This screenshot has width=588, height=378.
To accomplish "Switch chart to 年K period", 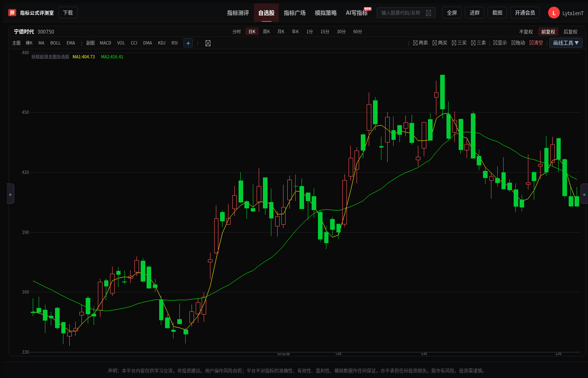I will point(296,32).
